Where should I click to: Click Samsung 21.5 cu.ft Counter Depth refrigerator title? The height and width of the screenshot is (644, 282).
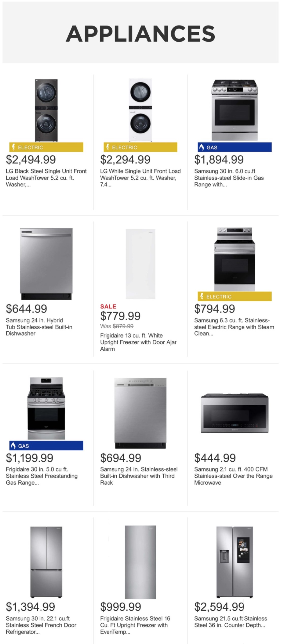231,622
